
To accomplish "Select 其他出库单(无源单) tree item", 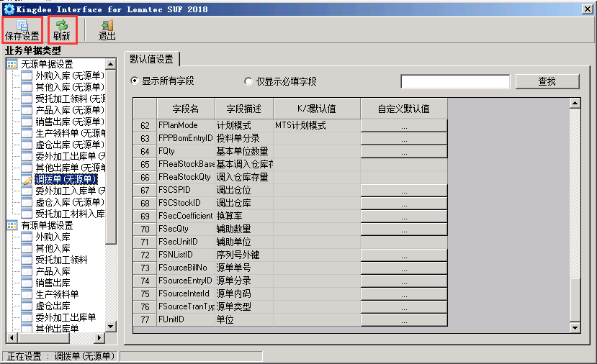I will click(71, 168).
